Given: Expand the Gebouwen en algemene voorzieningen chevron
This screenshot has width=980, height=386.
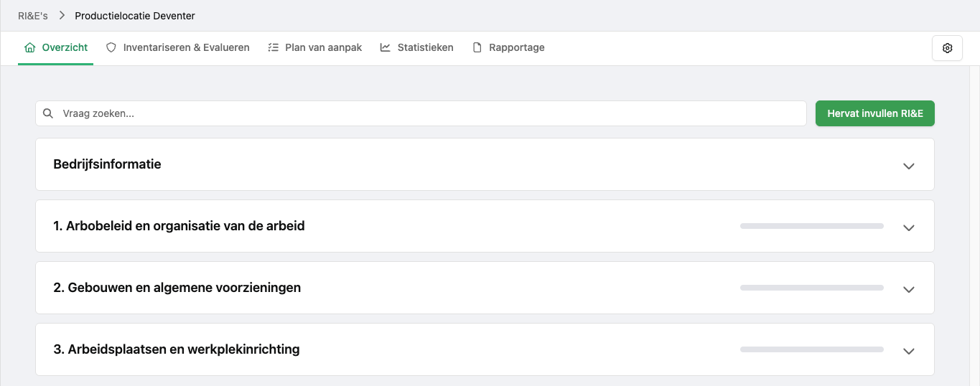Looking at the screenshot, I should click(x=908, y=289).
